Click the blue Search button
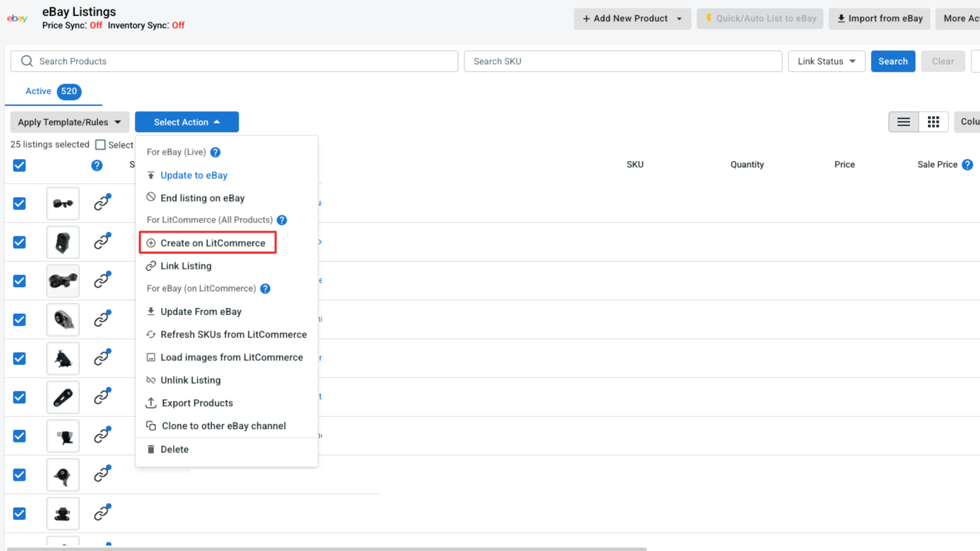 coord(893,61)
